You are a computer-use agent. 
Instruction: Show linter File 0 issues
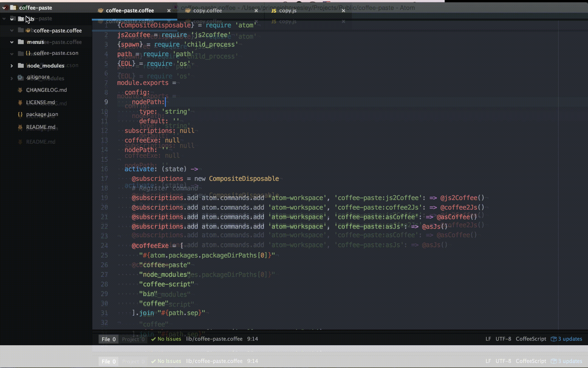click(109, 339)
